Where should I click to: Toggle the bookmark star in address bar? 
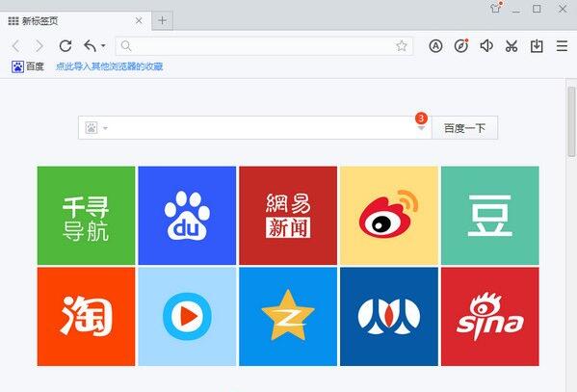pos(402,46)
